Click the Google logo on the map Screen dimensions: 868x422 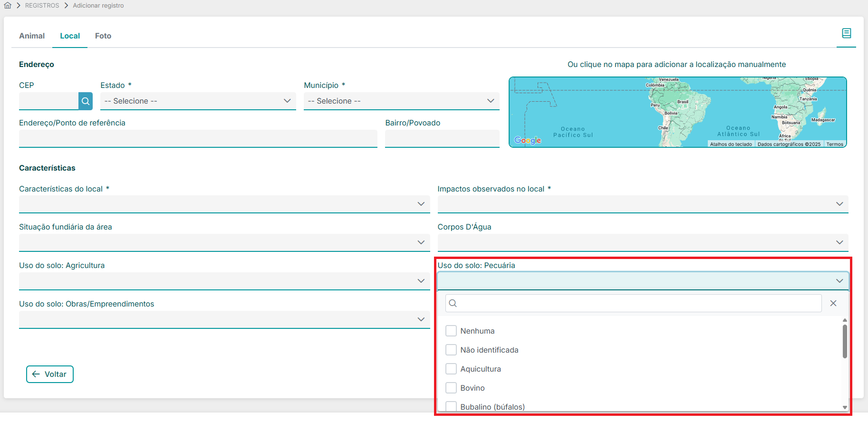(528, 140)
